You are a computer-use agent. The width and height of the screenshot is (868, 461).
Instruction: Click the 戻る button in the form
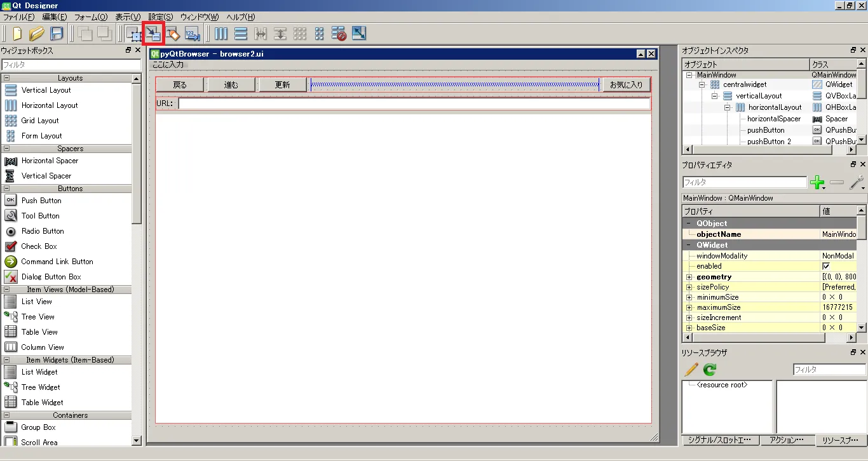179,84
